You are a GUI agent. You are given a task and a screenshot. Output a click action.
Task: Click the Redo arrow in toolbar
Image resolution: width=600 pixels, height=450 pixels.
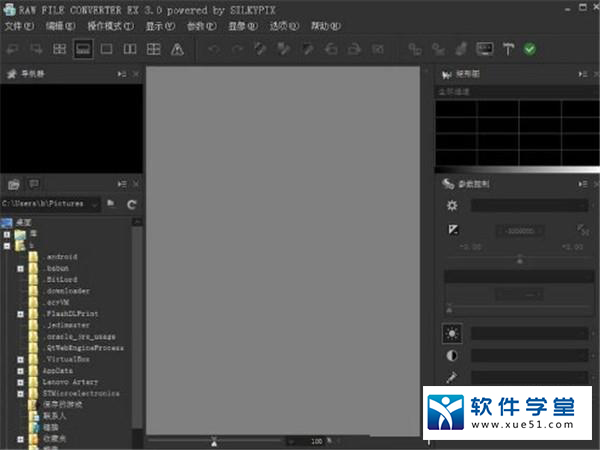(x=237, y=49)
